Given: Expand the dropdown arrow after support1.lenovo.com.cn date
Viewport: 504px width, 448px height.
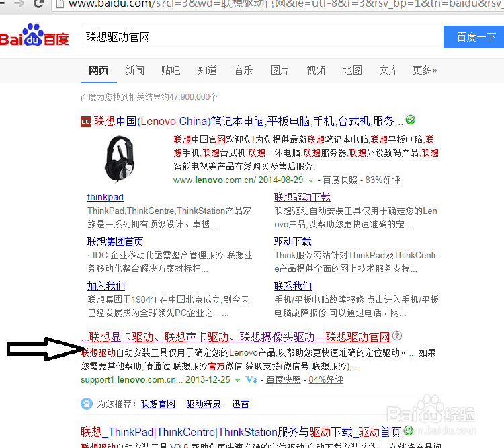Looking at the screenshot, I should point(237,381).
